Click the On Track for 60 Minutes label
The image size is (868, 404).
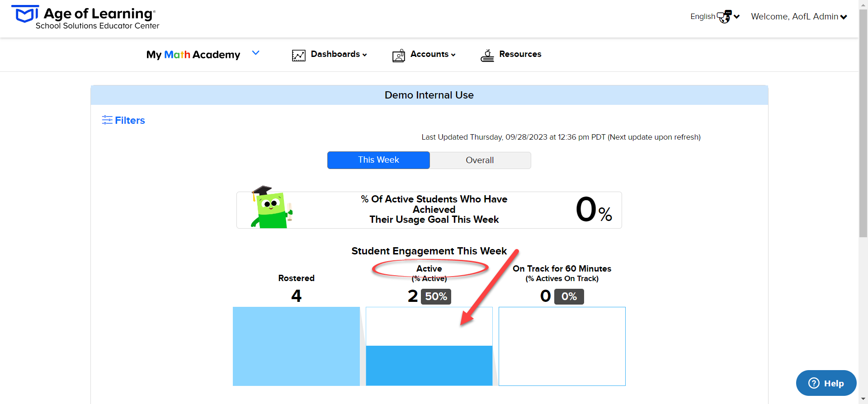[562, 268]
